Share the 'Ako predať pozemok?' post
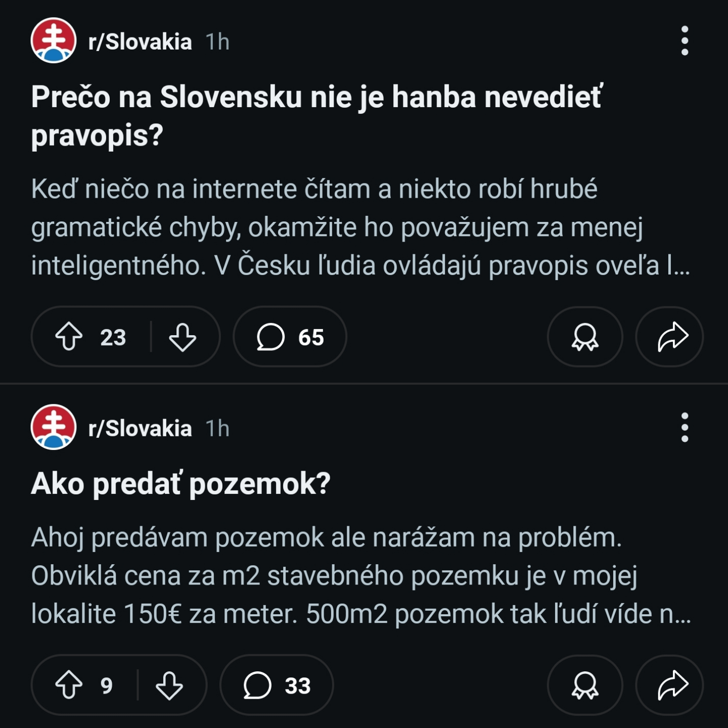The image size is (728, 728). (670, 685)
